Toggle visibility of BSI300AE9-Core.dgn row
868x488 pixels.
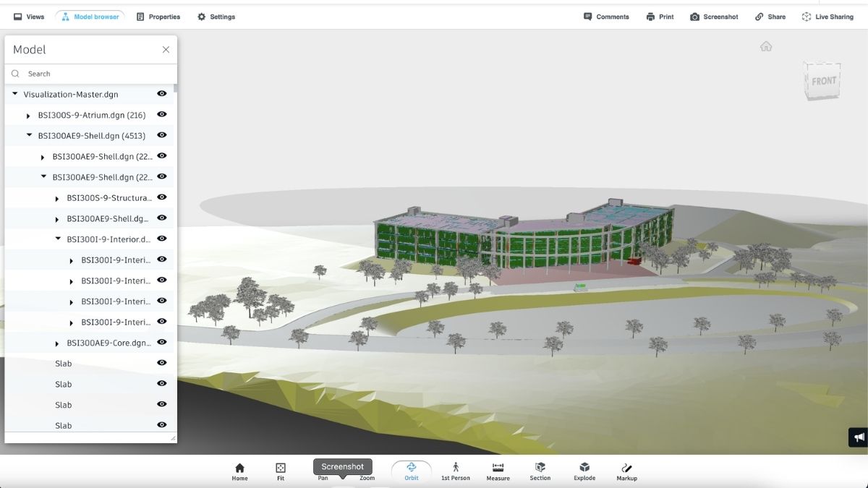(x=162, y=342)
